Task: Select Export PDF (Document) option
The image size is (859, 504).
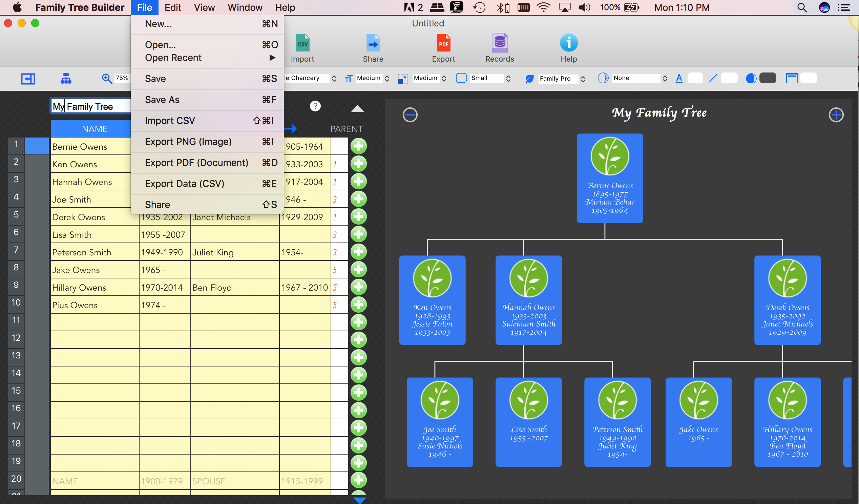Action: (x=196, y=162)
